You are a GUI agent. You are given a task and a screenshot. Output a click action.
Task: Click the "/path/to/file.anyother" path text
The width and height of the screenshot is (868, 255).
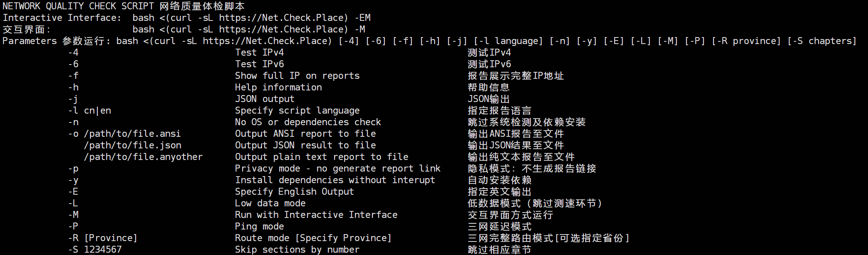click(143, 157)
